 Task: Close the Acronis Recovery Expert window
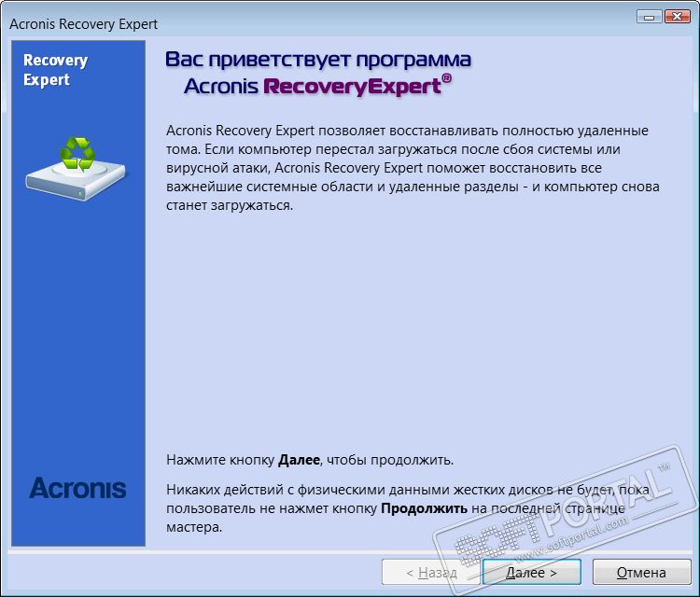[x=678, y=17]
